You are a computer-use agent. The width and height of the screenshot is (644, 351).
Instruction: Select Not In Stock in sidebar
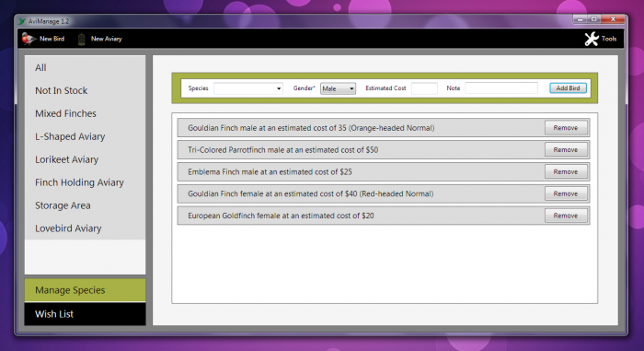[x=85, y=90]
